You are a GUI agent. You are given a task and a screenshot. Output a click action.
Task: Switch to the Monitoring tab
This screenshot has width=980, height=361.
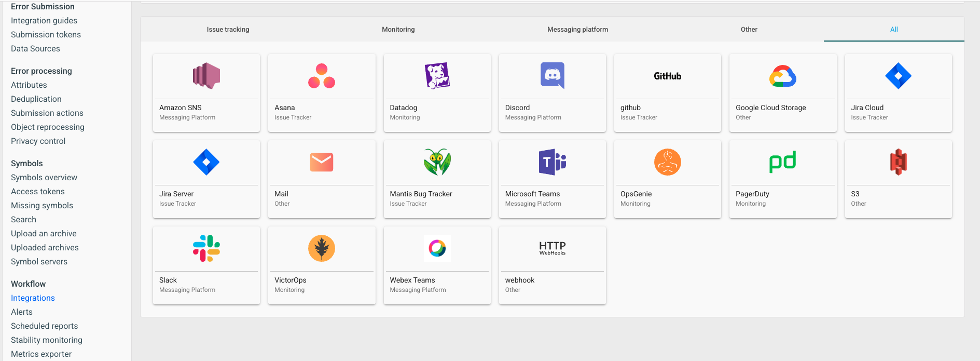click(398, 30)
